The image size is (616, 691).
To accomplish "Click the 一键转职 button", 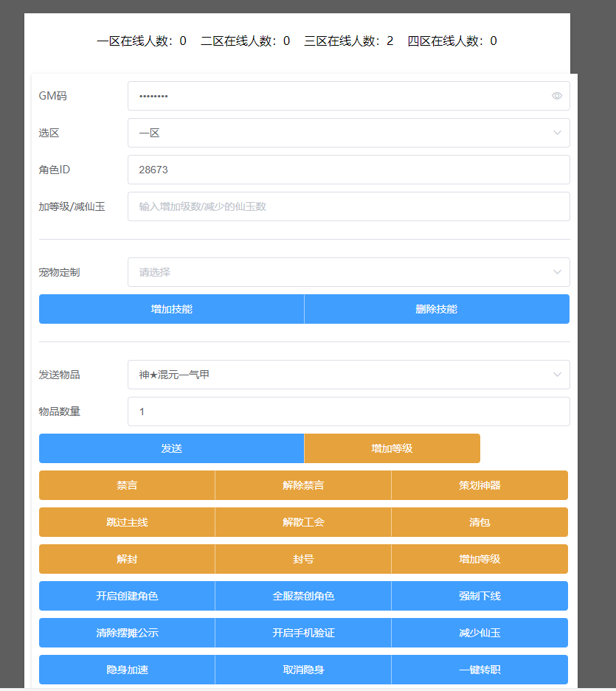I will [480, 670].
